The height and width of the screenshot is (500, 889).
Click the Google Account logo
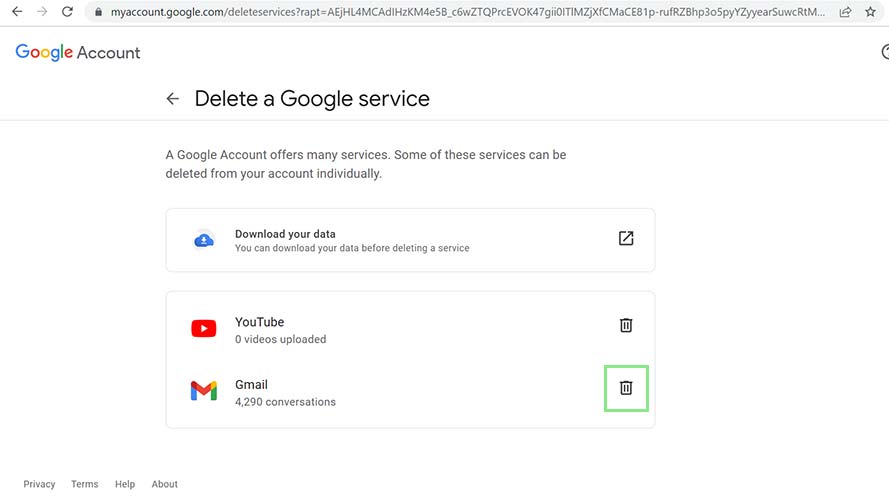pyautogui.click(x=78, y=52)
